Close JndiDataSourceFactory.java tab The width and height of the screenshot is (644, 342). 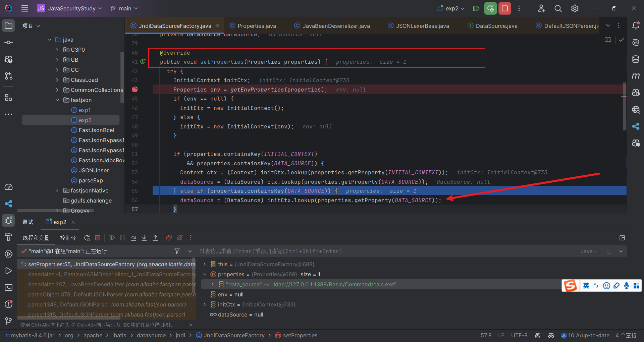tap(218, 25)
